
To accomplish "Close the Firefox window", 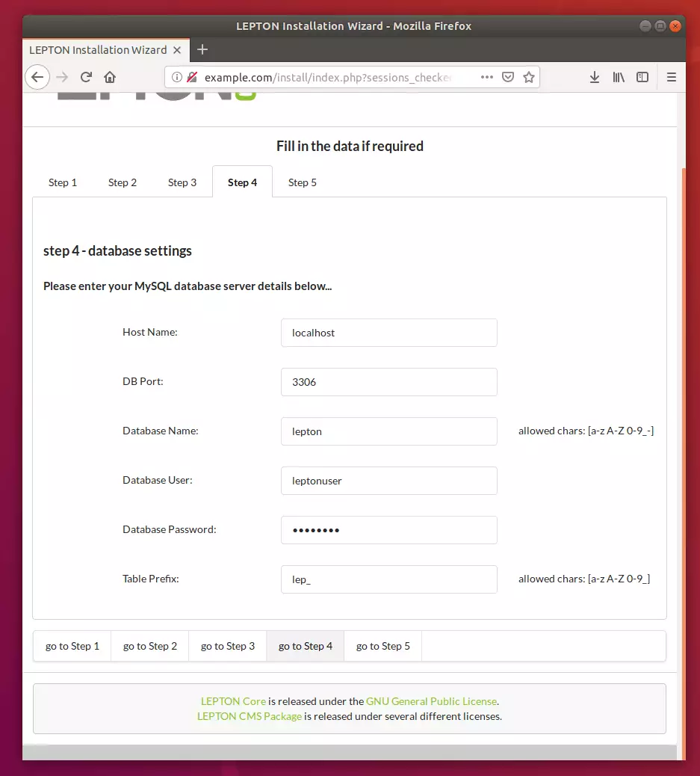I will point(675,26).
